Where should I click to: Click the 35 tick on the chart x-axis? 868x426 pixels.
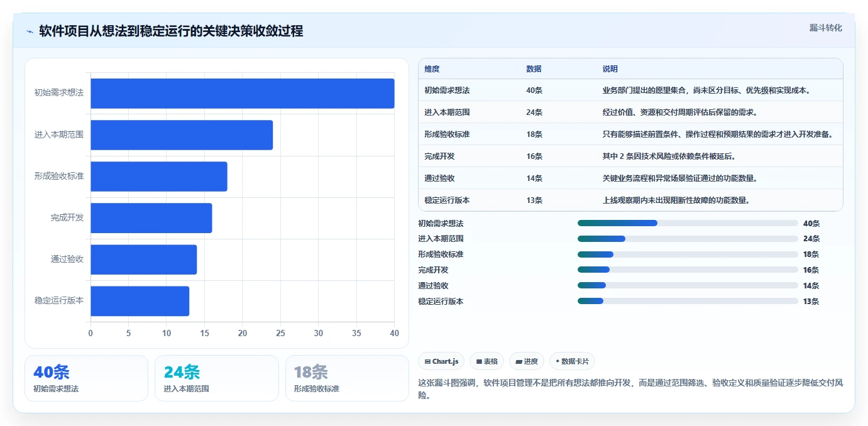pos(356,333)
